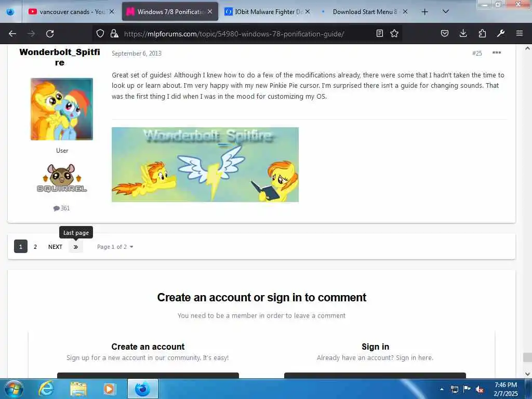Open Windows Explorer from taskbar
This screenshot has width=532, height=399.
pyautogui.click(x=78, y=389)
